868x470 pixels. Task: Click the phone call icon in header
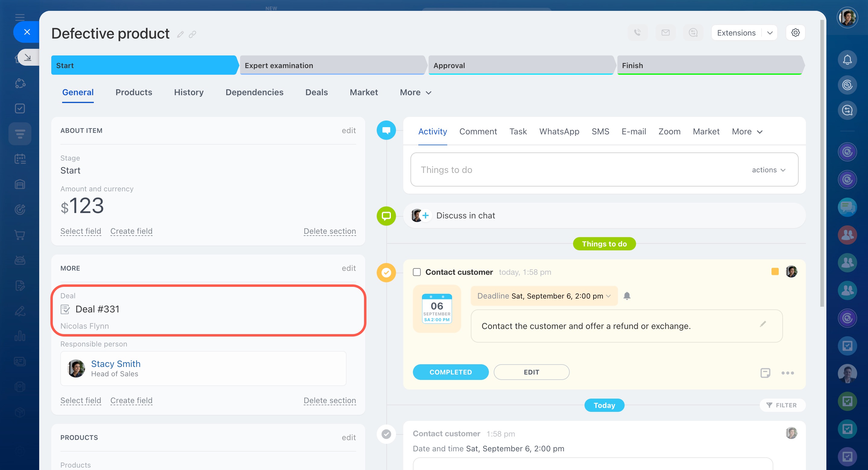tap(637, 33)
